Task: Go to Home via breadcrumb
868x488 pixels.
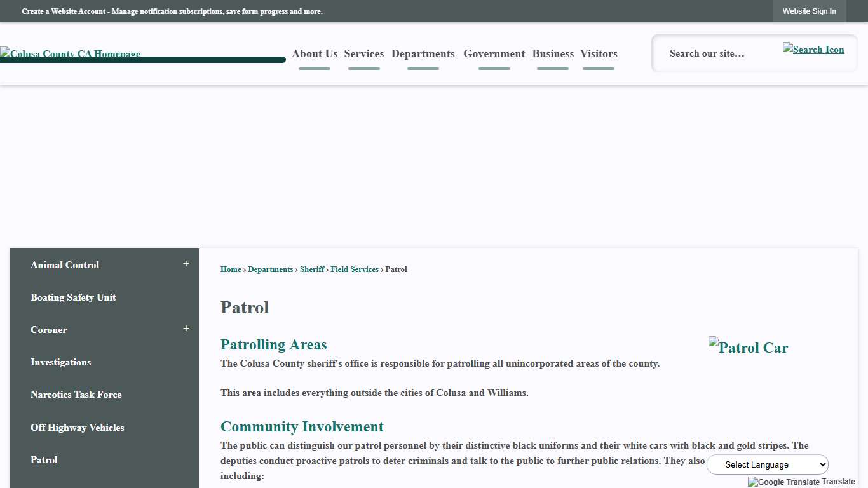Action: 230,269
